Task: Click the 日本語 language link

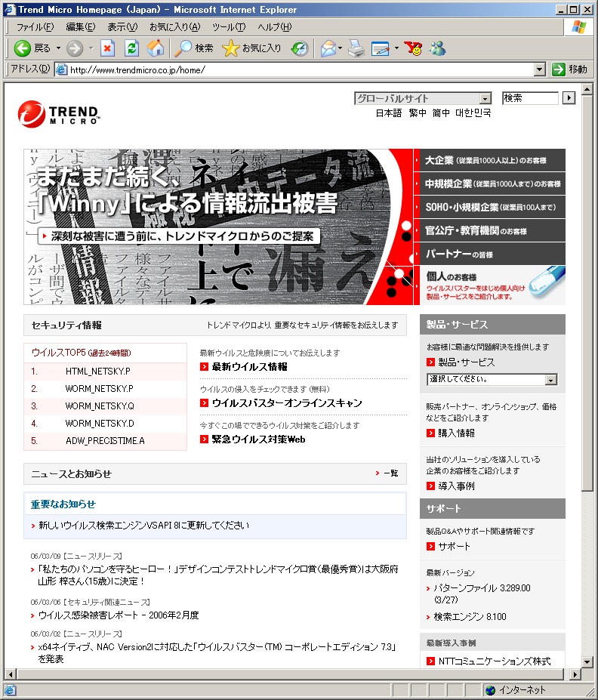Action: click(389, 113)
